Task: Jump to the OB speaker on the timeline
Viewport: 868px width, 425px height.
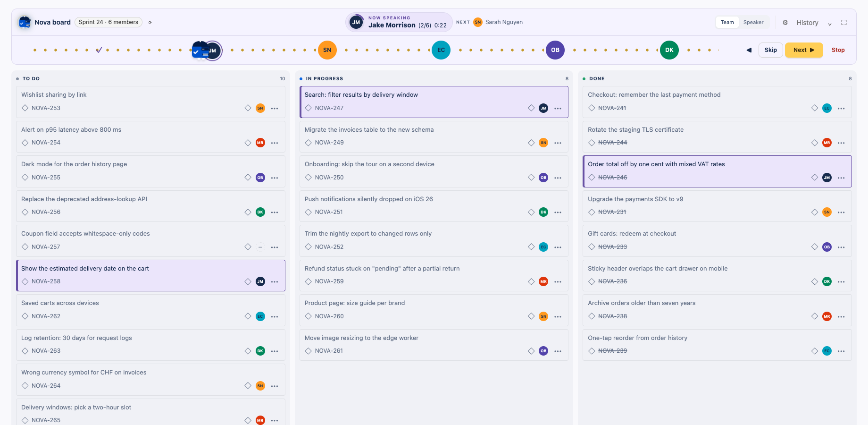Action: tap(555, 50)
